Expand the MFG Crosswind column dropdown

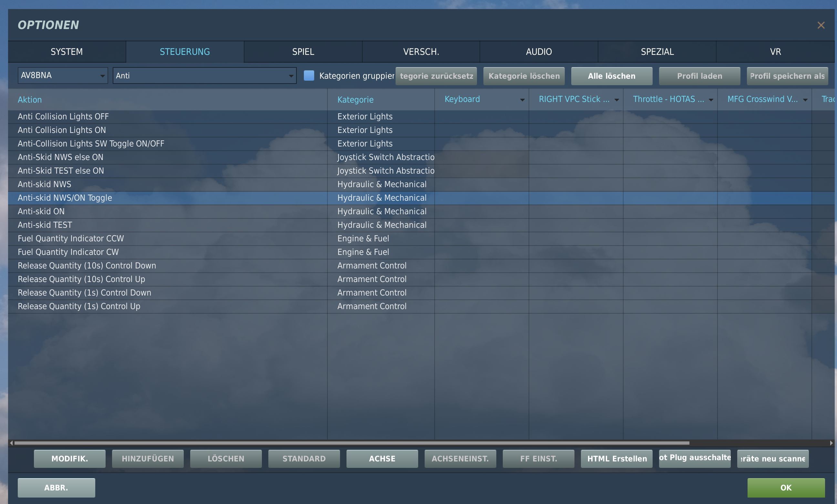[805, 100]
